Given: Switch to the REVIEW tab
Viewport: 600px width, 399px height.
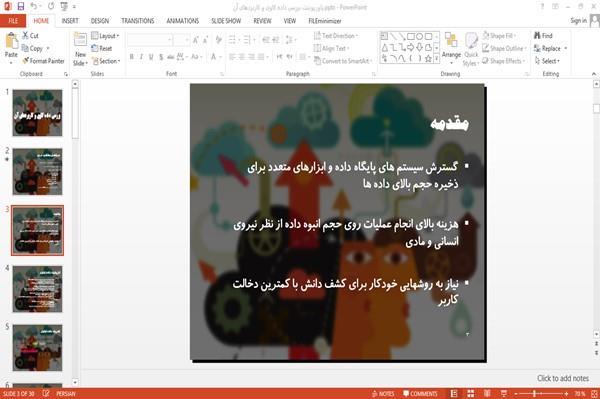Looking at the screenshot, I should click(262, 21).
